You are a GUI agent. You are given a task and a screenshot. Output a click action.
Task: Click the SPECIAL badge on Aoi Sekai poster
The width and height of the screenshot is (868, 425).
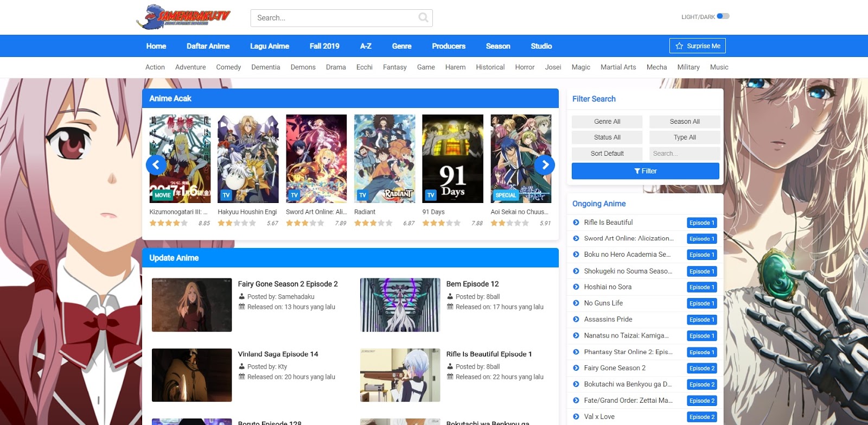click(x=506, y=195)
